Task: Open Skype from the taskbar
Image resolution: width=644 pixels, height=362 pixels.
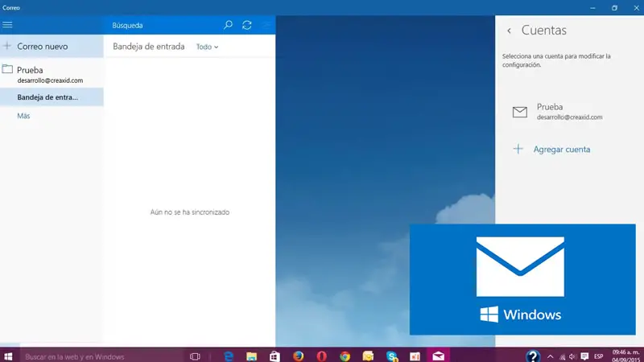Action: 392,356
